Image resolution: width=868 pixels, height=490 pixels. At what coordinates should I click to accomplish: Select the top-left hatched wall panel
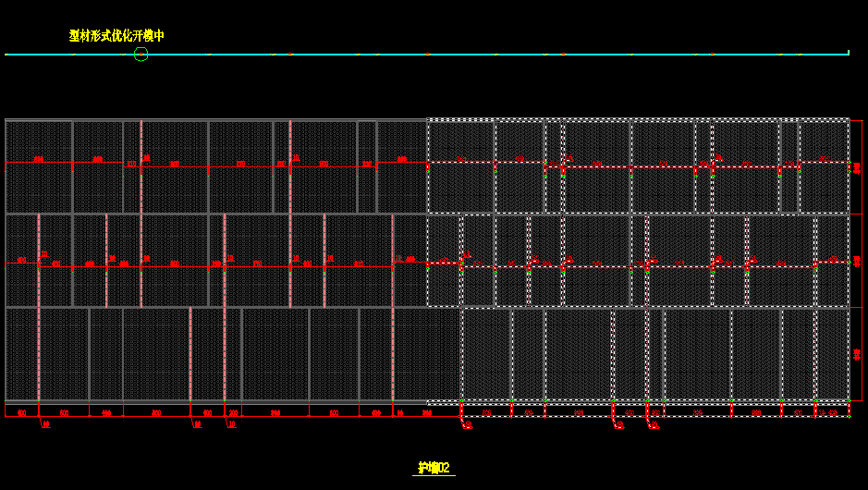click(x=39, y=139)
